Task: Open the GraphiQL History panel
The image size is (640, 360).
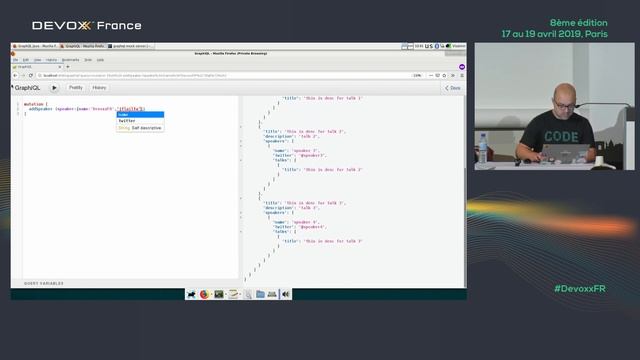Action: click(99, 88)
